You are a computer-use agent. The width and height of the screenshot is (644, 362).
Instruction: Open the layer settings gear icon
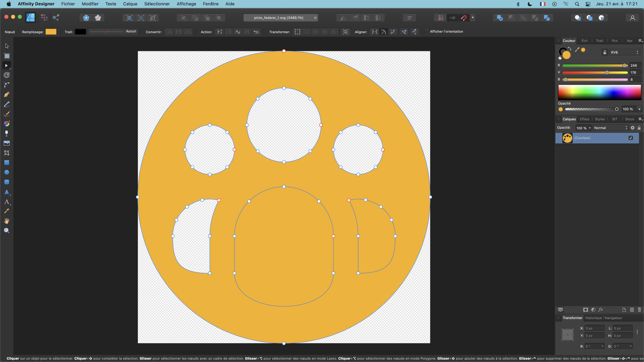click(x=632, y=128)
